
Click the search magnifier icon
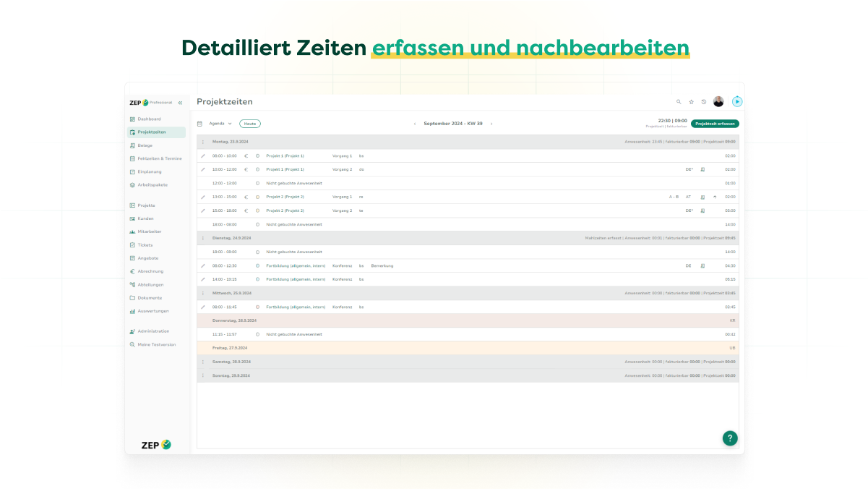click(x=679, y=102)
